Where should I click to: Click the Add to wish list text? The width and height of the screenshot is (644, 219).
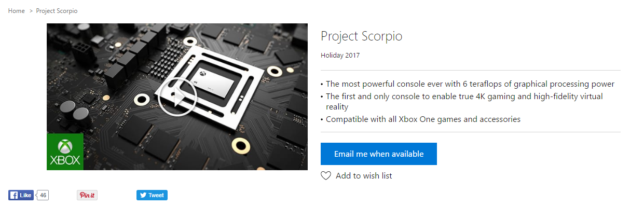click(364, 176)
